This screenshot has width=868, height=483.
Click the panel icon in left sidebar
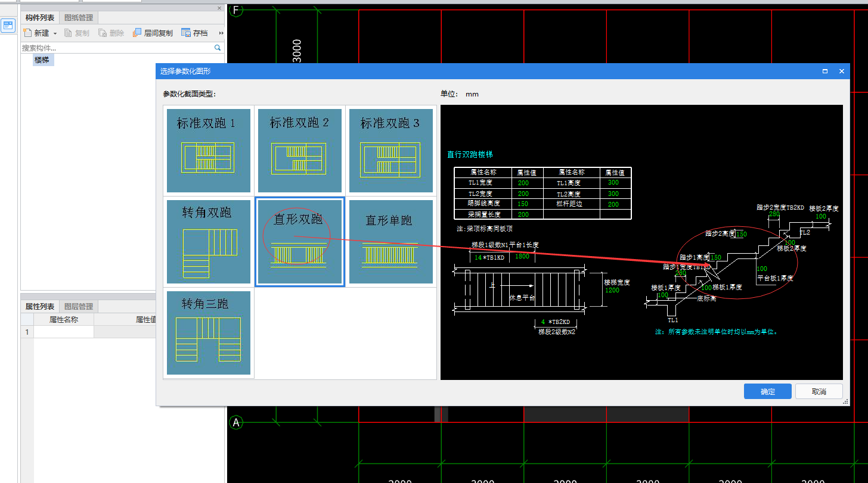tap(8, 26)
